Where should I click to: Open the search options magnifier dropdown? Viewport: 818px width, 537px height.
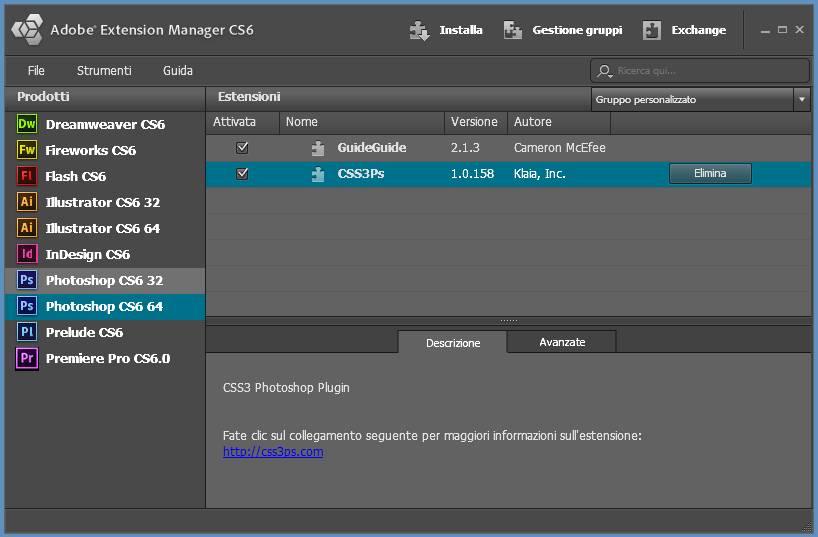605,71
